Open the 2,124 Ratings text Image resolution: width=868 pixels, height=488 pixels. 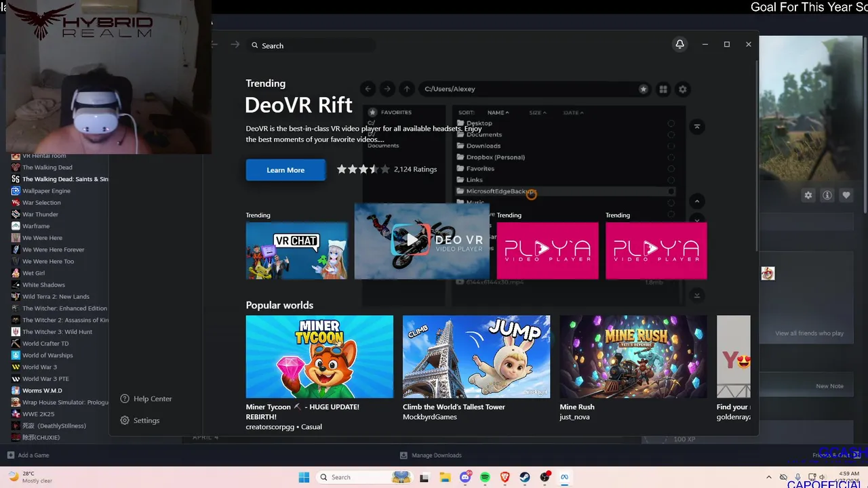(415, 169)
